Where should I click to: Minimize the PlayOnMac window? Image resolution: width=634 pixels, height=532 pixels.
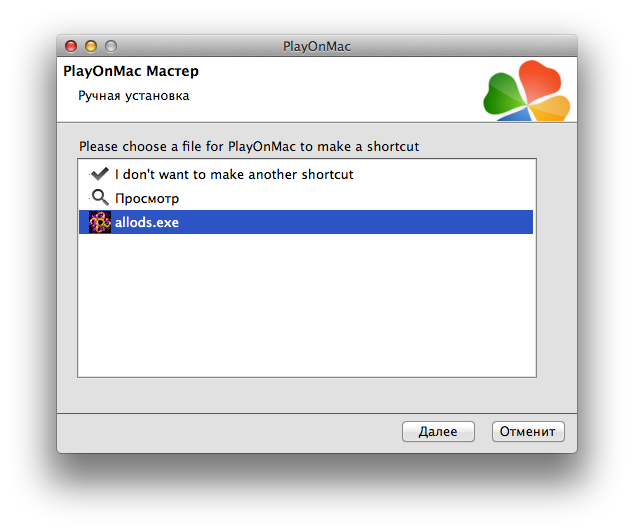click(x=91, y=46)
